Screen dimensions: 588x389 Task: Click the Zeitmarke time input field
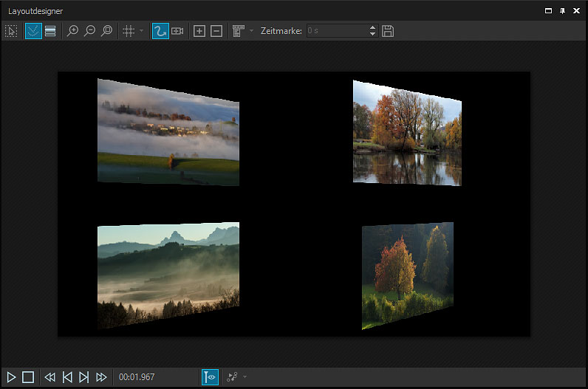tap(336, 31)
